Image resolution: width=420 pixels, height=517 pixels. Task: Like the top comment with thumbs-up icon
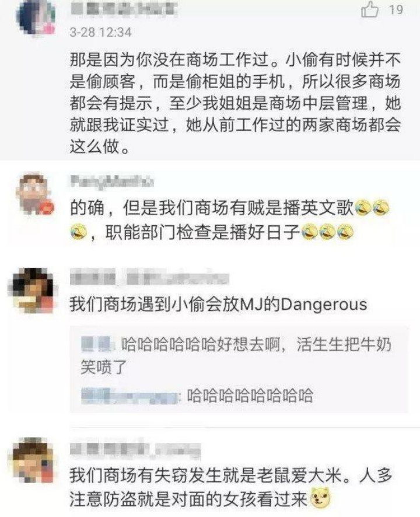pos(370,9)
